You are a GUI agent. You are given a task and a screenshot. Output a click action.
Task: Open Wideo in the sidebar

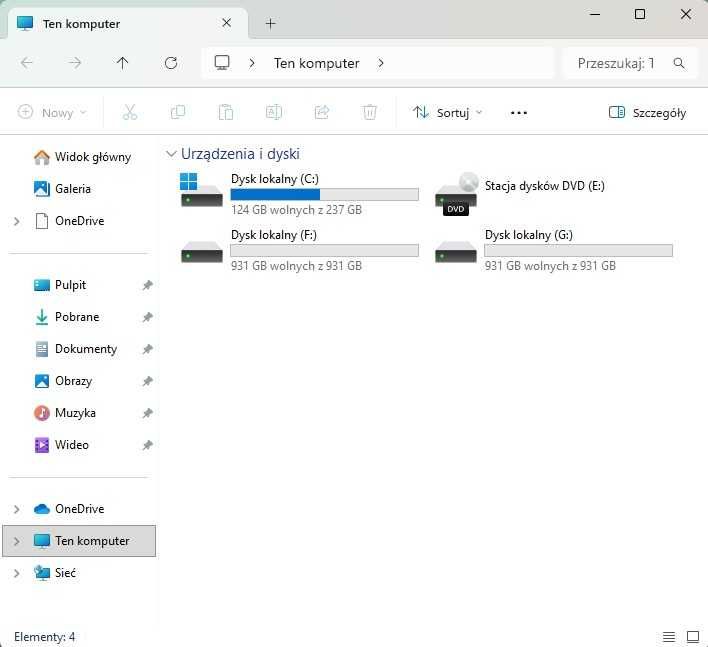click(x=61, y=445)
